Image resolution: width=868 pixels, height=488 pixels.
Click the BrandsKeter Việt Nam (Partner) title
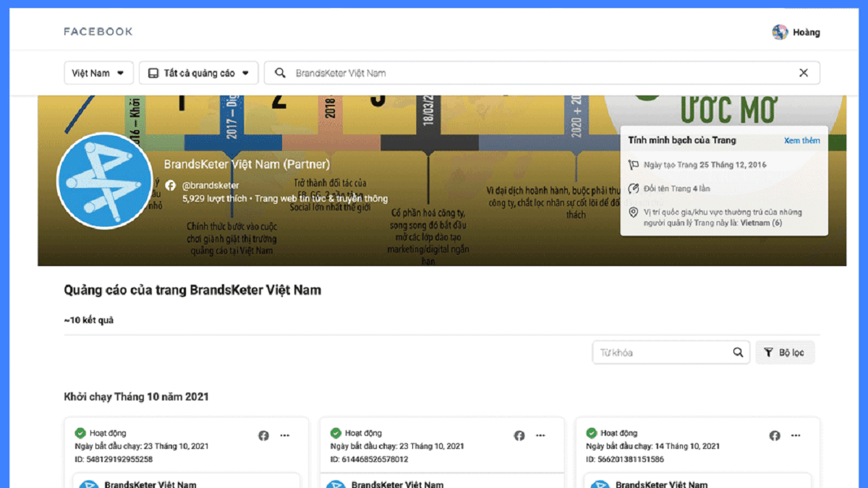click(247, 164)
